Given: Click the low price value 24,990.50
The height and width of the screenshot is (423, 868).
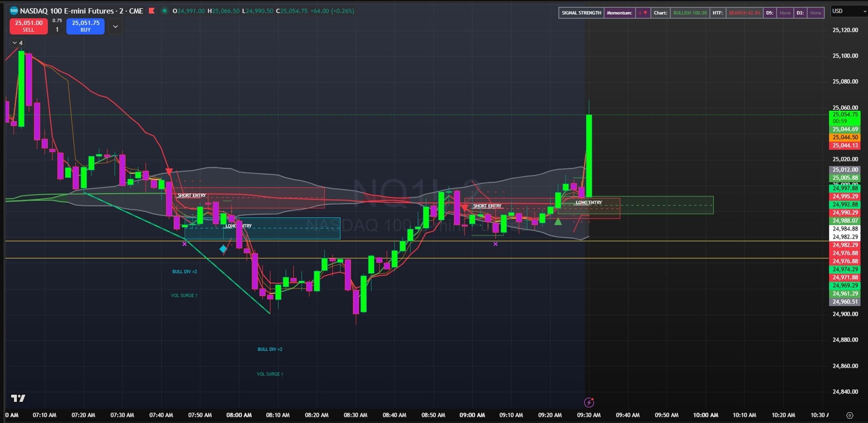Looking at the screenshot, I should [x=259, y=11].
